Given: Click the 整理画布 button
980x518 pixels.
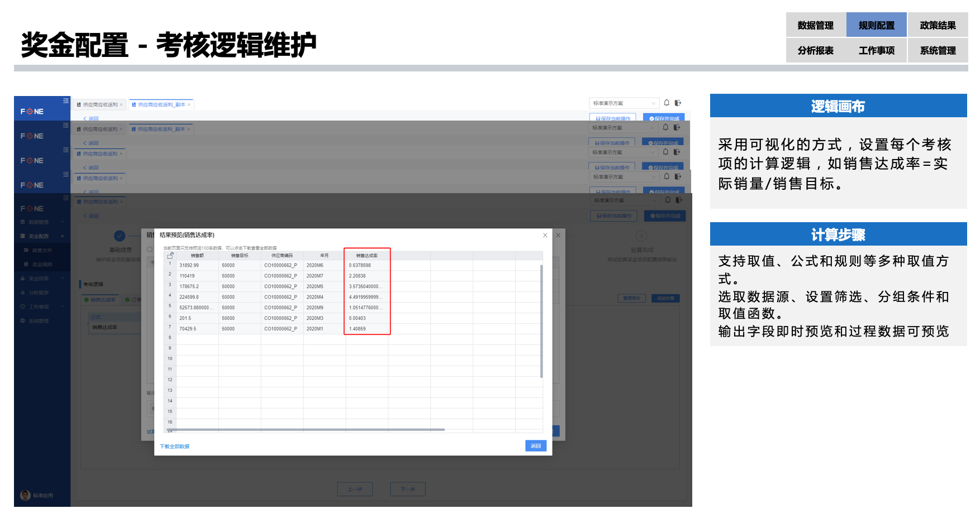Looking at the screenshot, I should [632, 299].
